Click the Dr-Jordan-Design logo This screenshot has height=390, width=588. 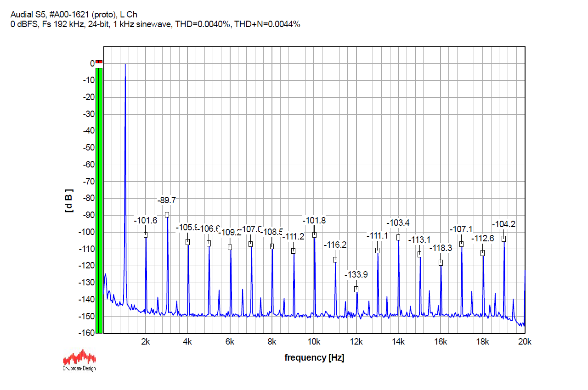coord(79,360)
